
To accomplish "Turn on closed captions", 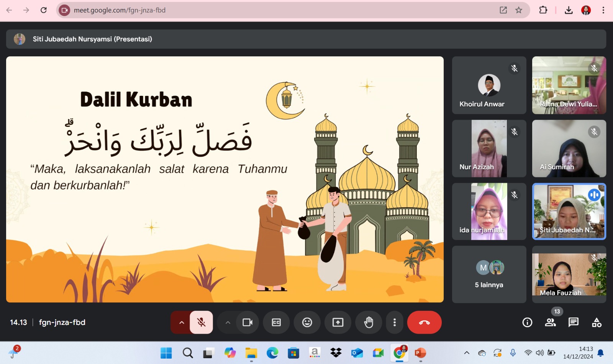I will pyautogui.click(x=276, y=322).
